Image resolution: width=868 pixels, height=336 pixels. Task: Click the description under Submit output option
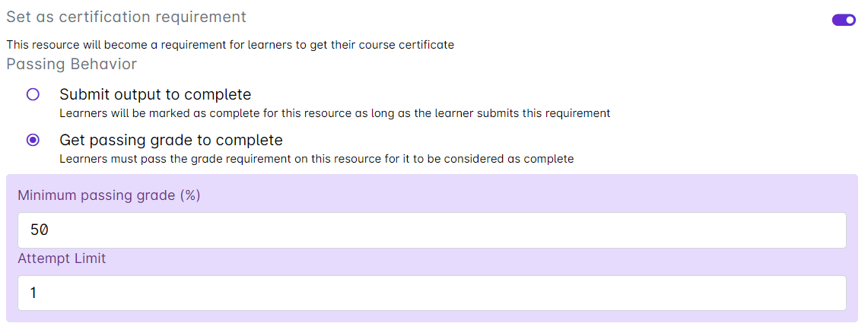(335, 113)
